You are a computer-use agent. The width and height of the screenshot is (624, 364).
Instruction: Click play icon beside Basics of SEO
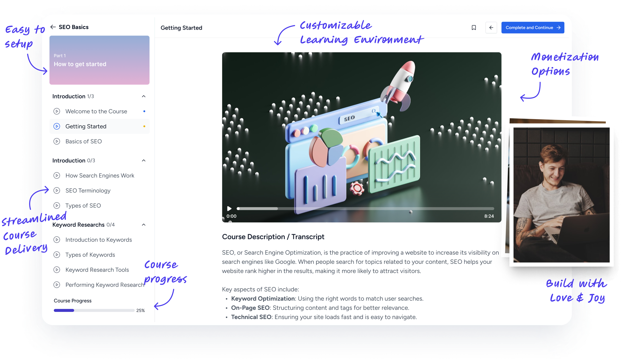click(57, 141)
